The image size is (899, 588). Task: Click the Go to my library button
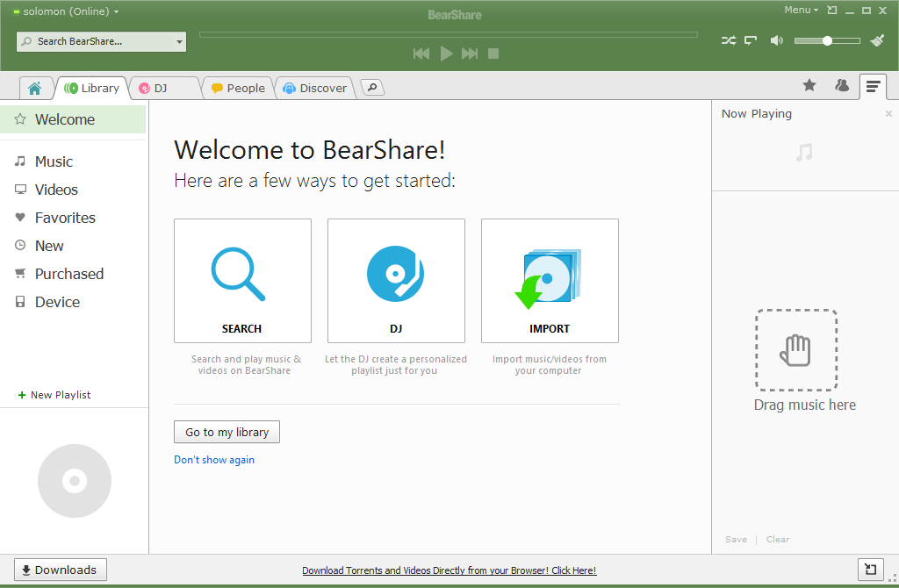pyautogui.click(x=227, y=432)
